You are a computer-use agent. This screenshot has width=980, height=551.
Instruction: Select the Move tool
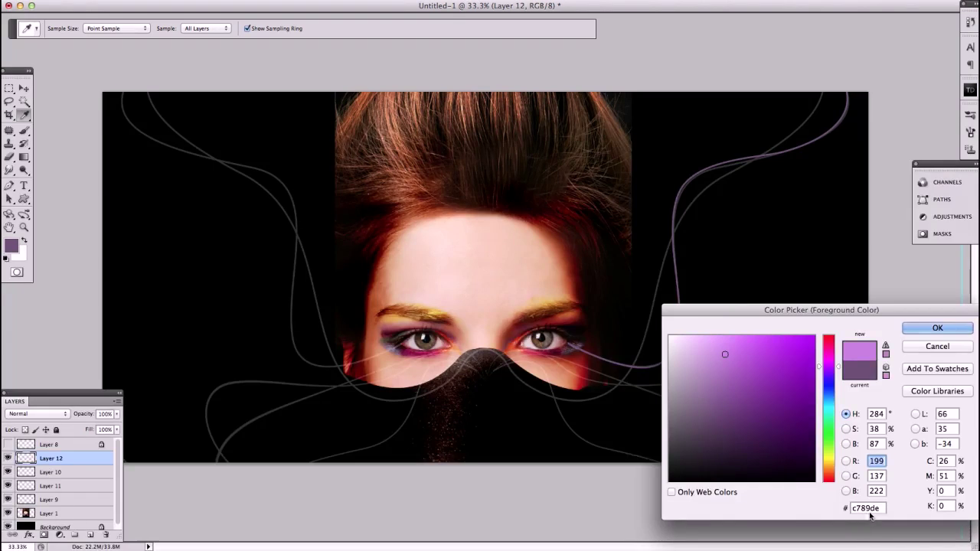click(24, 88)
